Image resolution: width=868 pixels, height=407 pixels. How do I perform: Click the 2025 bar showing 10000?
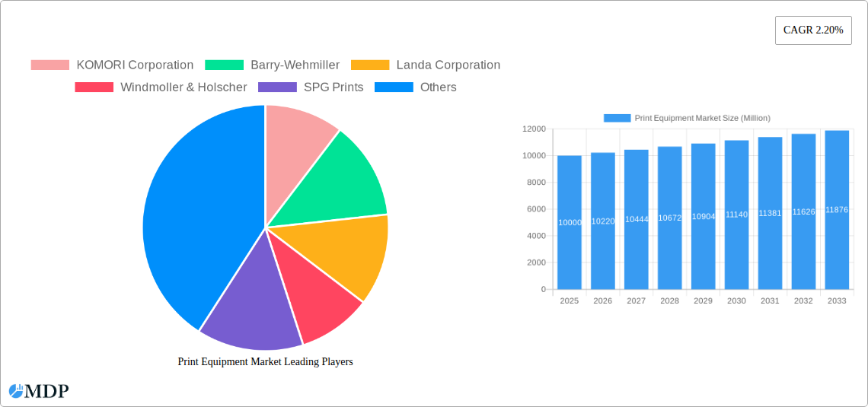[570, 222]
